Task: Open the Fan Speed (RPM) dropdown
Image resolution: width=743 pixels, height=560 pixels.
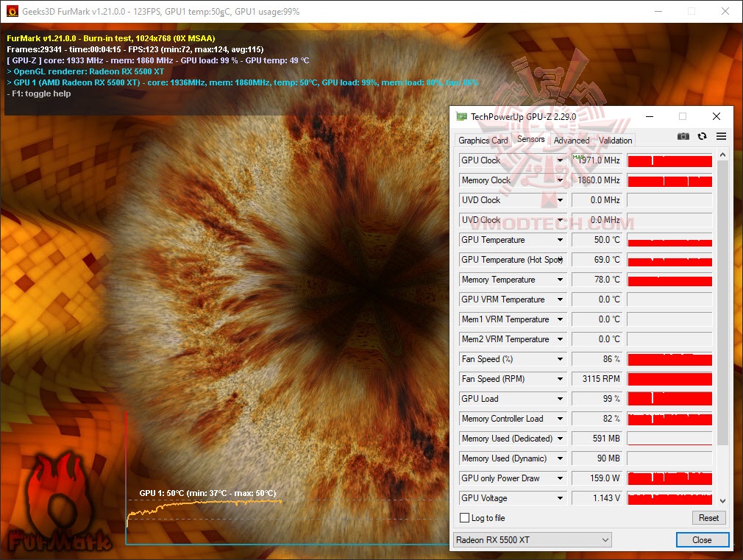Action: (x=560, y=379)
